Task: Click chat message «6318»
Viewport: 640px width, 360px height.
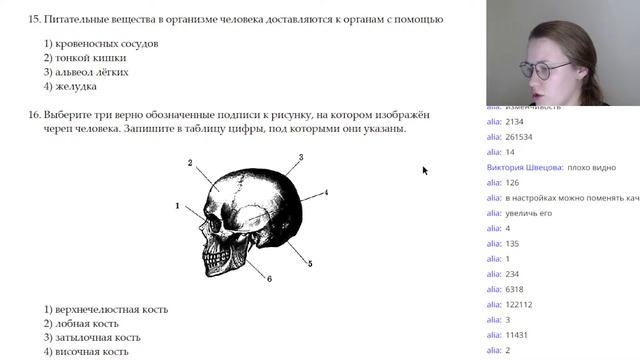Action: 514,289
